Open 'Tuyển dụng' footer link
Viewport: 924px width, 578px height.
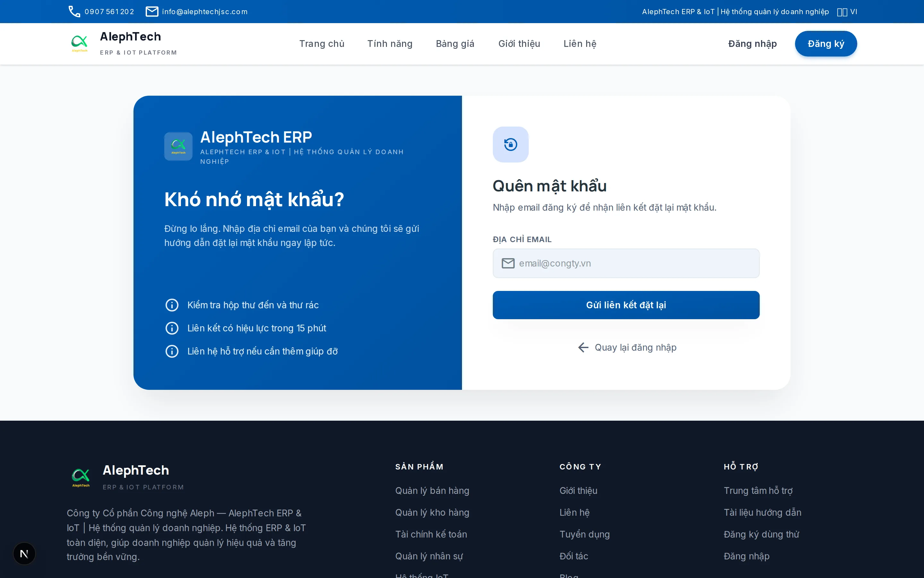point(585,534)
